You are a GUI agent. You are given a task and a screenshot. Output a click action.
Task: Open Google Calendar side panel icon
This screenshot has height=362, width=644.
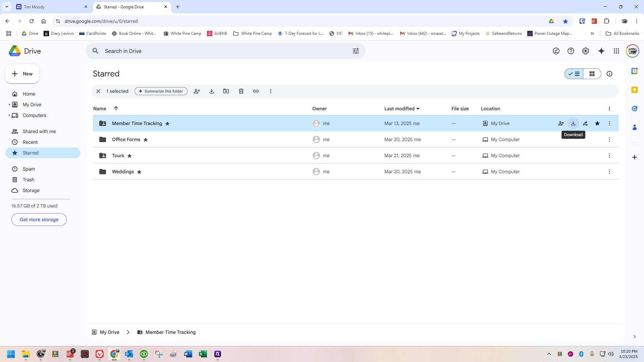coord(634,71)
